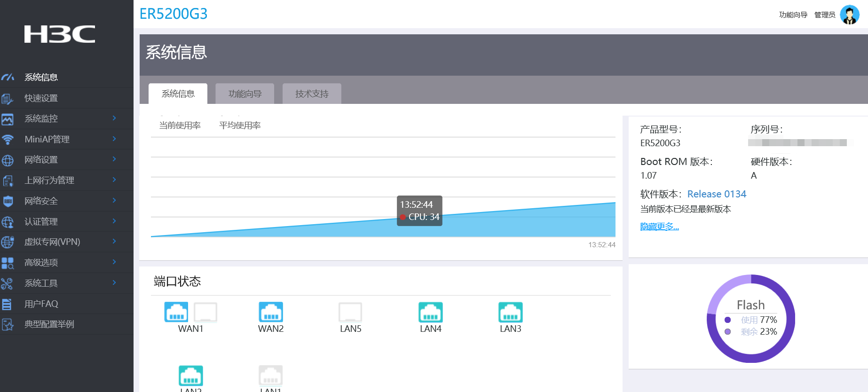Click the 高级选项 grid icon
This screenshot has width=868, height=392.
8,263
